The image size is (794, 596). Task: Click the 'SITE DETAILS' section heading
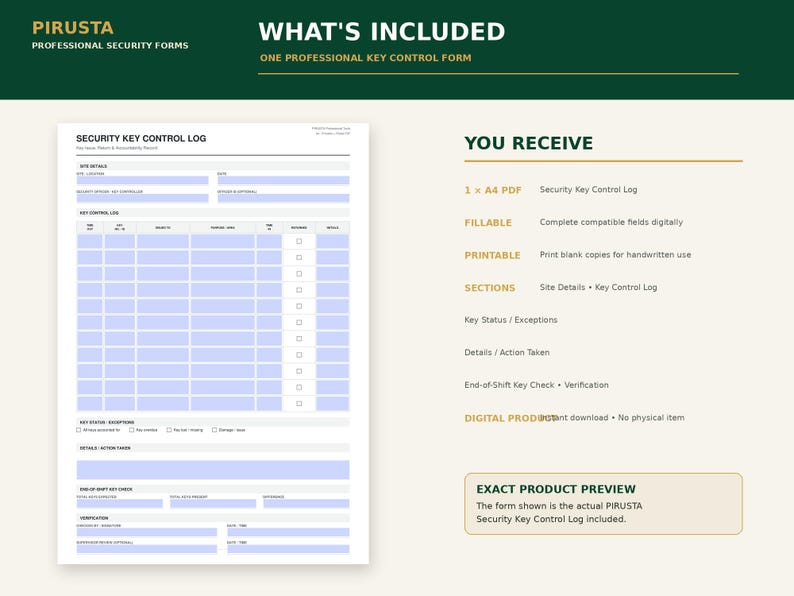93,166
